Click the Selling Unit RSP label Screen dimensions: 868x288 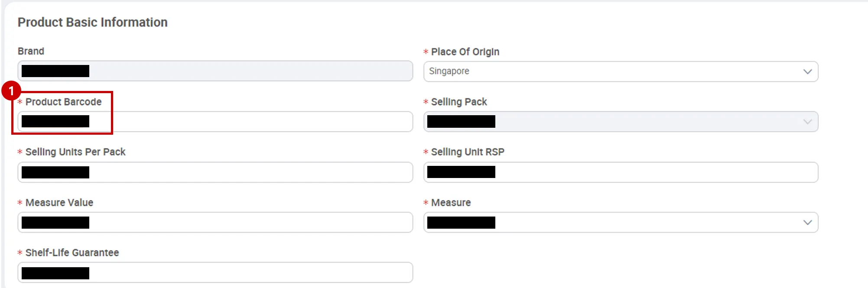click(468, 152)
